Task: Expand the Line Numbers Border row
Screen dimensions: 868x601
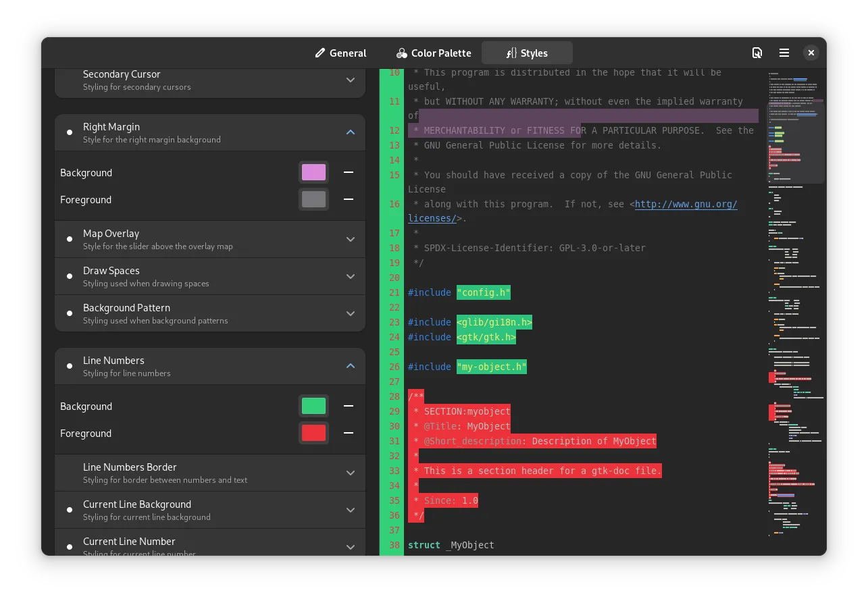Action: pos(350,473)
